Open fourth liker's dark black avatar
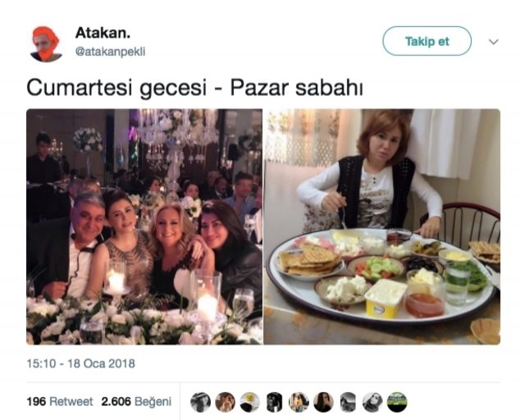 pos(274,402)
